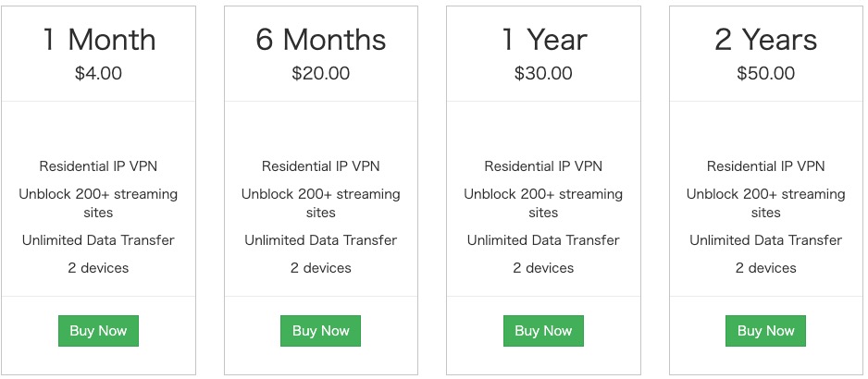Select the 2 Years plan heading

[x=765, y=40]
